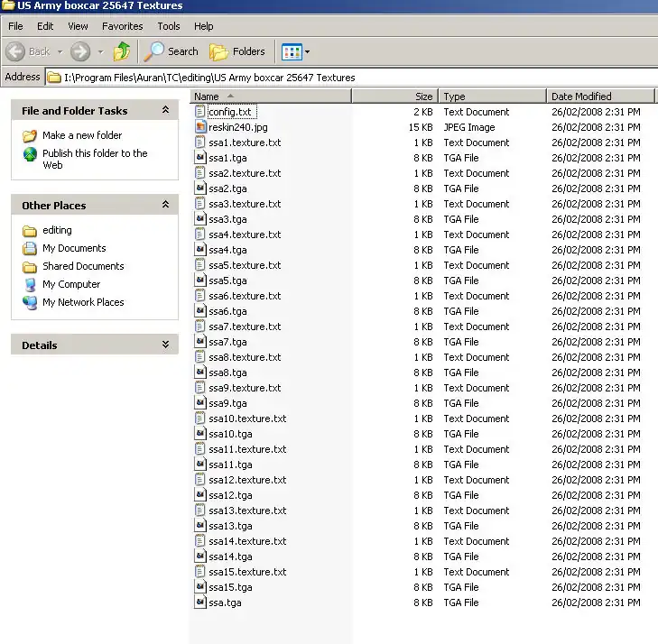Click the Back navigation arrow
Screen dimensions: 658x644
[15, 51]
